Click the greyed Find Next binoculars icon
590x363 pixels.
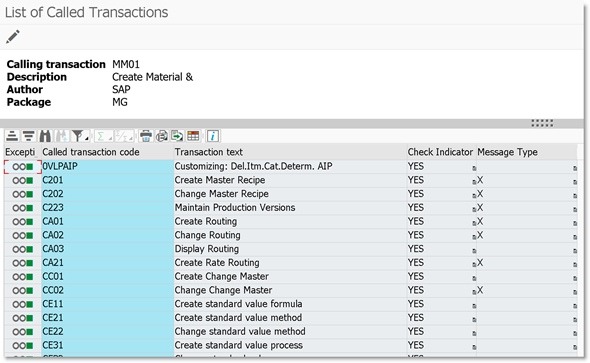point(61,136)
